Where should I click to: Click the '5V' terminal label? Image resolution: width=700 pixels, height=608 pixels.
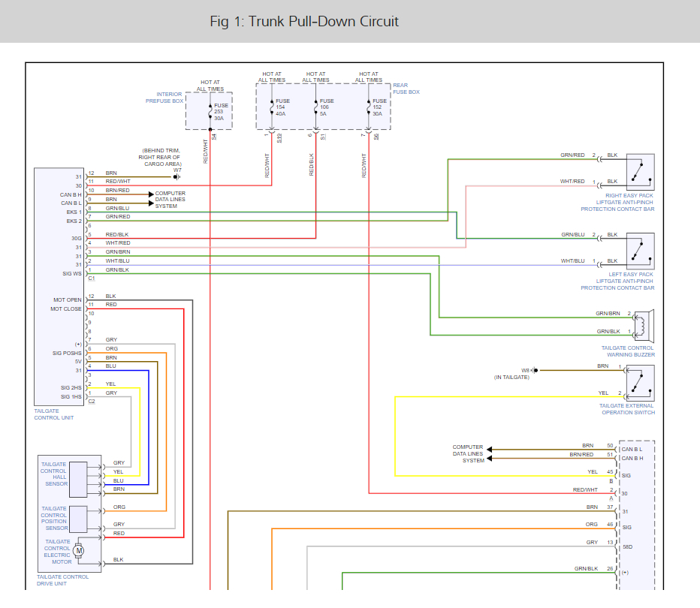coord(79,361)
